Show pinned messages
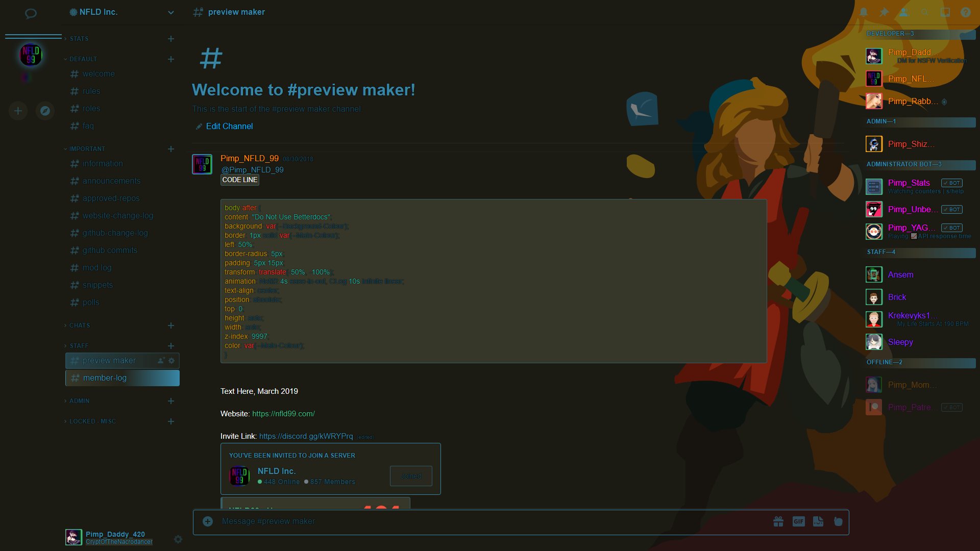Screen dimensions: 980x551 (x=884, y=12)
